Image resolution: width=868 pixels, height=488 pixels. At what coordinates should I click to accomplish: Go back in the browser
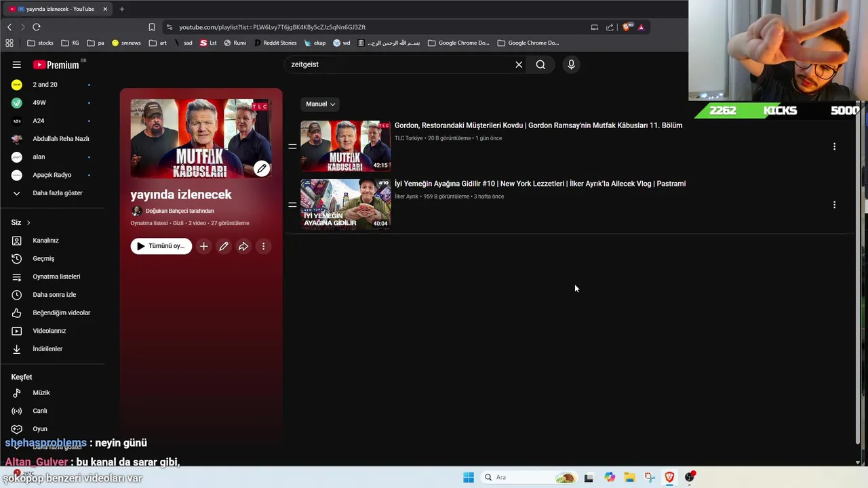9,27
